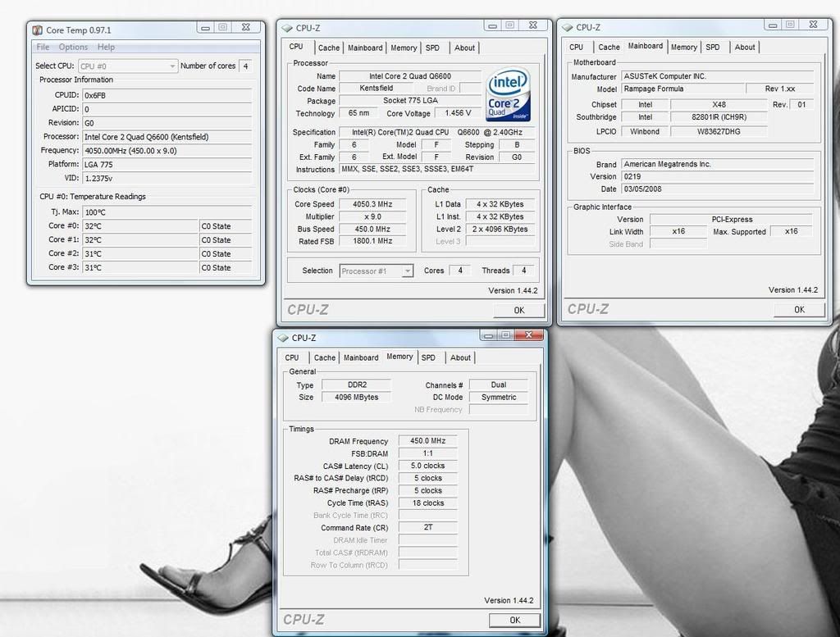Click the Core Voltage value 1.456 V
Viewport: 840px width, 637px height.
coord(458,113)
